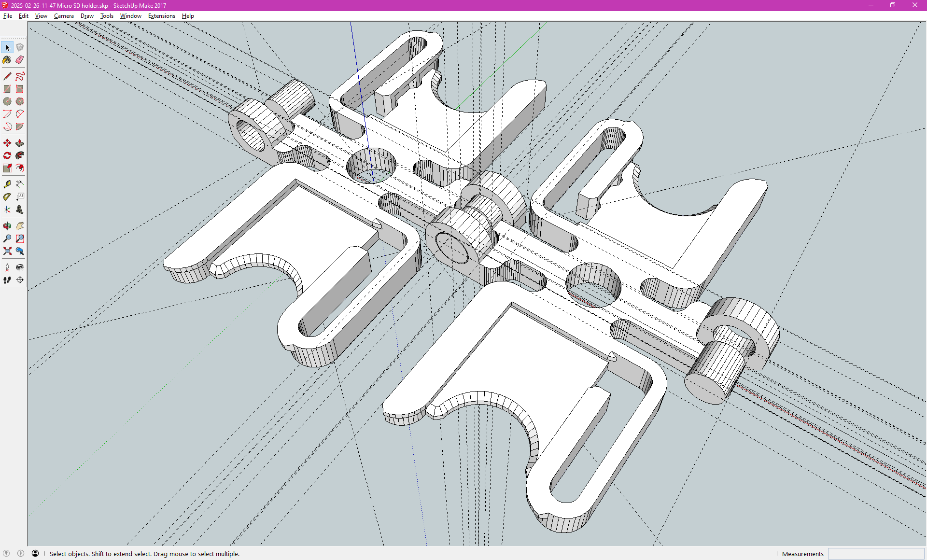Click the credits info status bar icon

[x=21, y=554]
